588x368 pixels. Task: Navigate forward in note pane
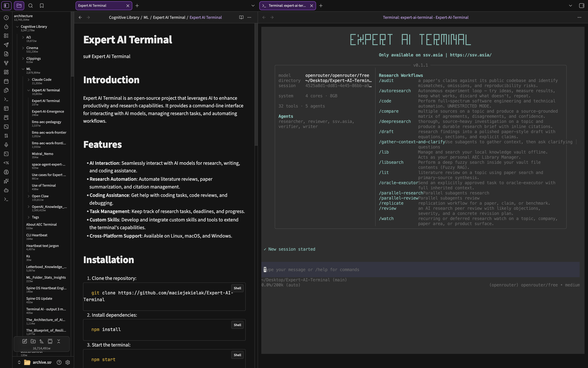pyautogui.click(x=88, y=17)
